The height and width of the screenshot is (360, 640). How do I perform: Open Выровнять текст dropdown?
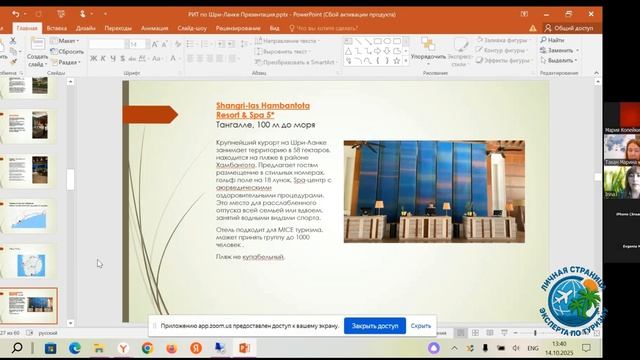[283, 51]
